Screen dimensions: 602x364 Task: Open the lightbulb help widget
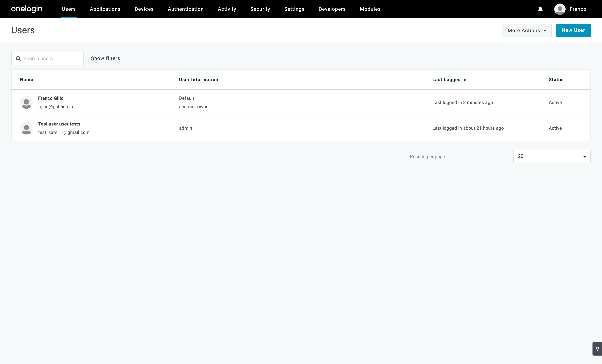coord(597,349)
